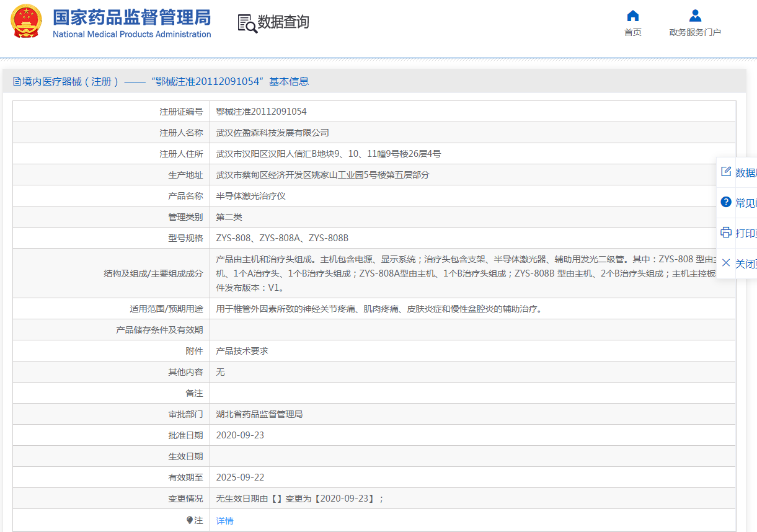Click the 产品储存条件及有效期 label
The image size is (757, 532).
(x=159, y=330)
